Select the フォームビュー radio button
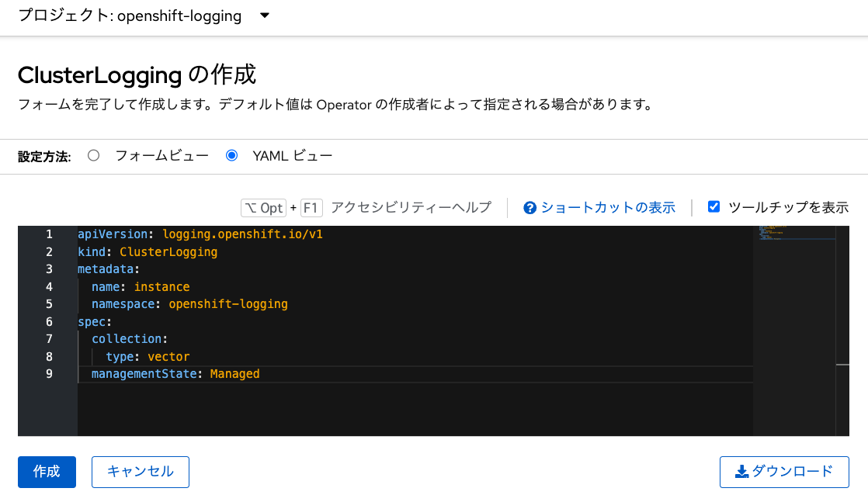Image resolution: width=868 pixels, height=502 pixels. tap(93, 155)
